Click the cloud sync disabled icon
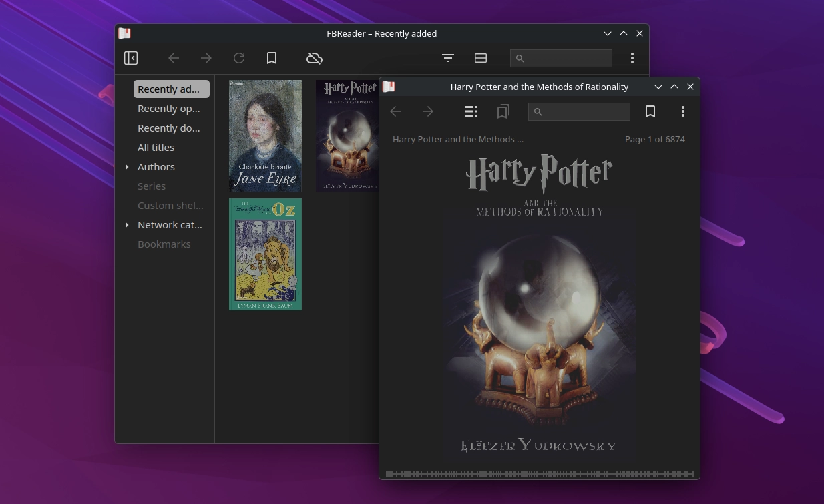 pyautogui.click(x=315, y=59)
